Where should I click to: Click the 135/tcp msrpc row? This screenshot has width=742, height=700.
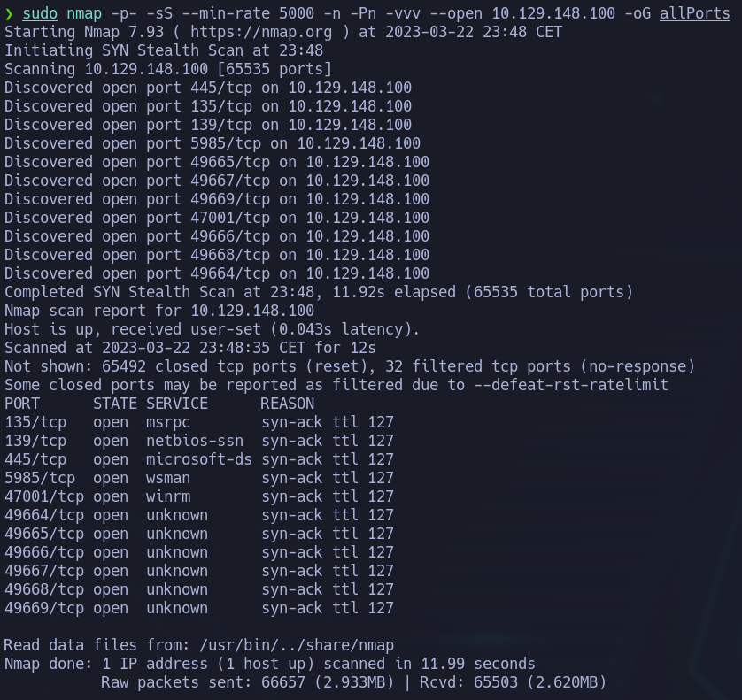pos(198,422)
